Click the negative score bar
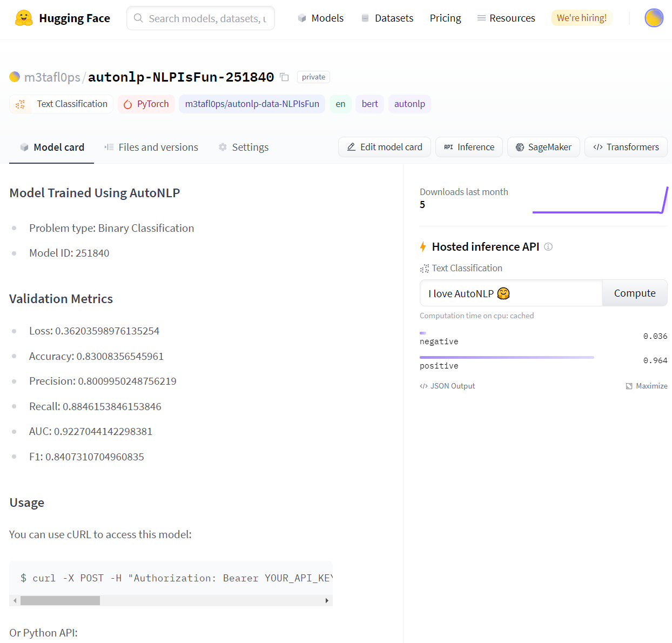 coord(423,333)
